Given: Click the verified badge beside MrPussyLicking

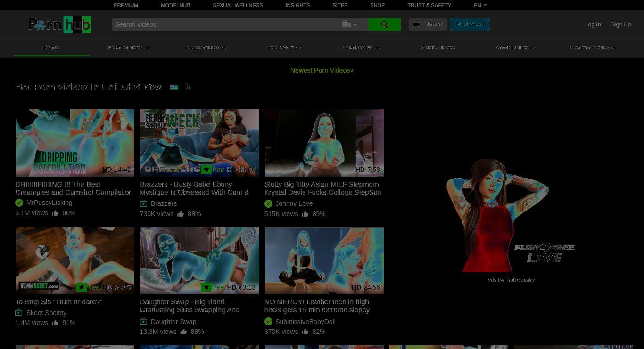Looking at the screenshot, I should coord(19,203).
